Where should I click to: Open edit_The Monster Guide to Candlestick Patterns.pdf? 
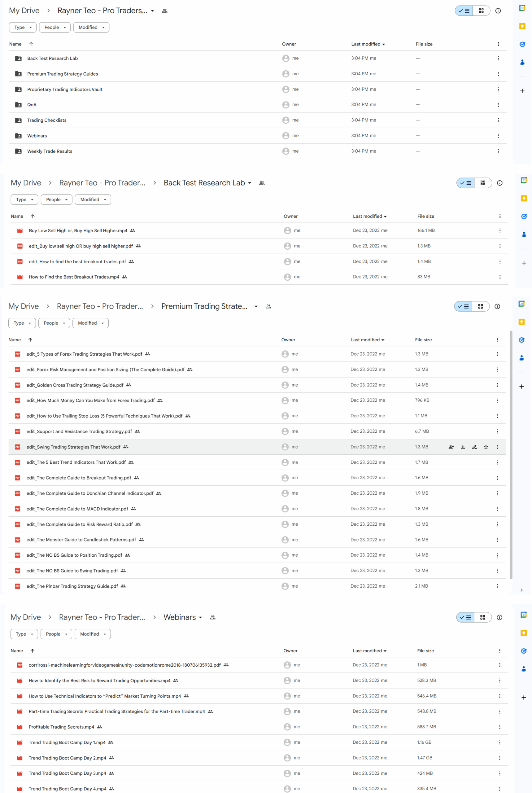coord(81,540)
